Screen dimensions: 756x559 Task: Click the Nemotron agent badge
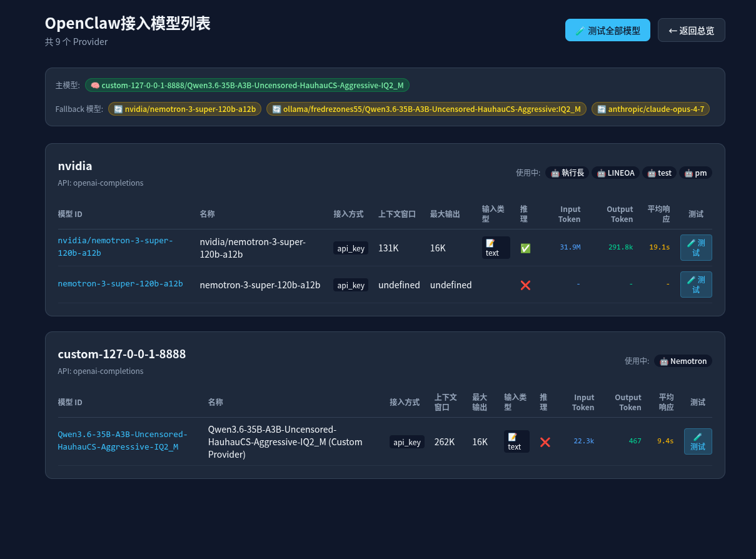pyautogui.click(x=683, y=361)
